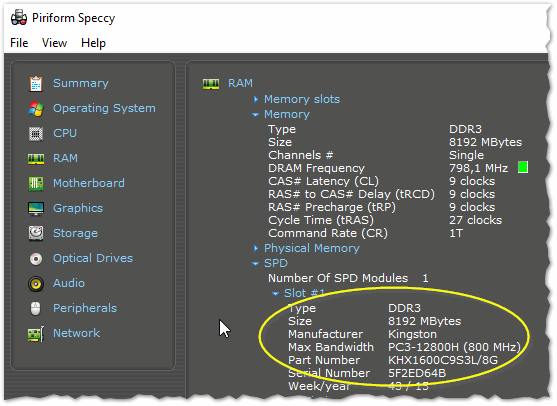Select the Single channels value
Viewport: 557px width, 406px height.
tap(466, 155)
